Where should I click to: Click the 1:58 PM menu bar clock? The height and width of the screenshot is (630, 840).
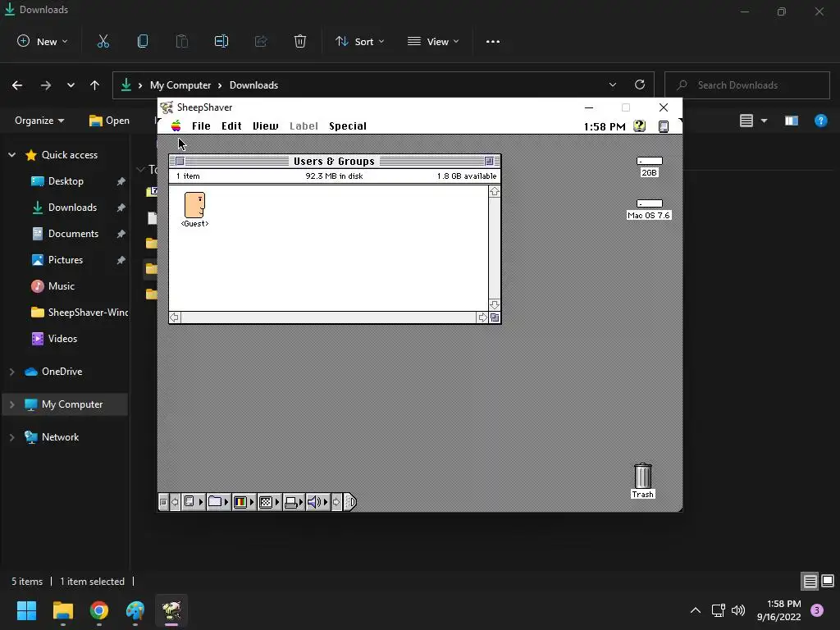click(x=605, y=126)
